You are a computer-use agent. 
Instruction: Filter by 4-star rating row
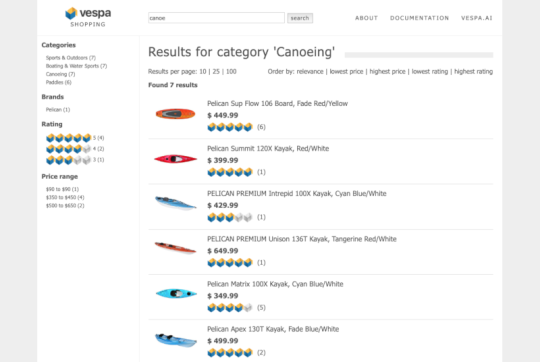(75, 149)
